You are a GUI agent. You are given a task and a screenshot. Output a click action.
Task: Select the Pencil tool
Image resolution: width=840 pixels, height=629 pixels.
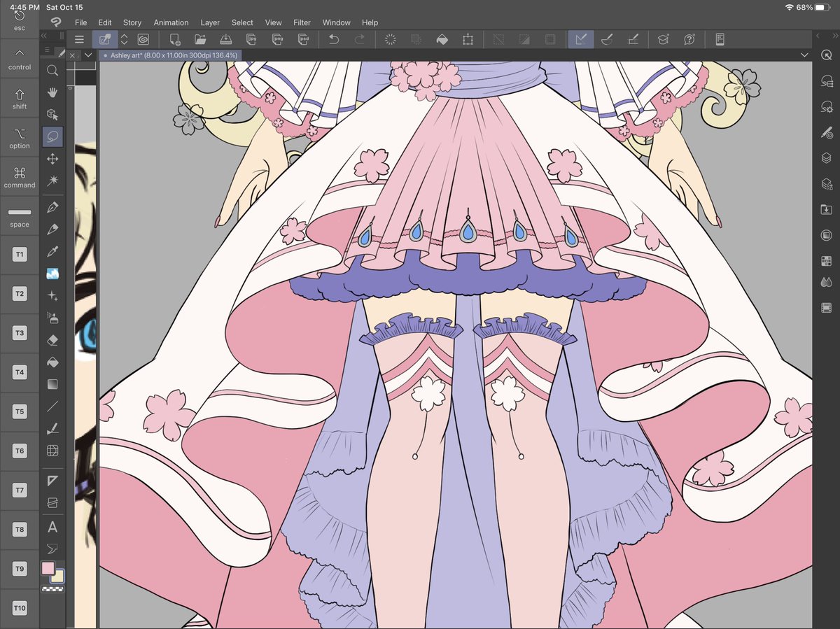point(52,229)
